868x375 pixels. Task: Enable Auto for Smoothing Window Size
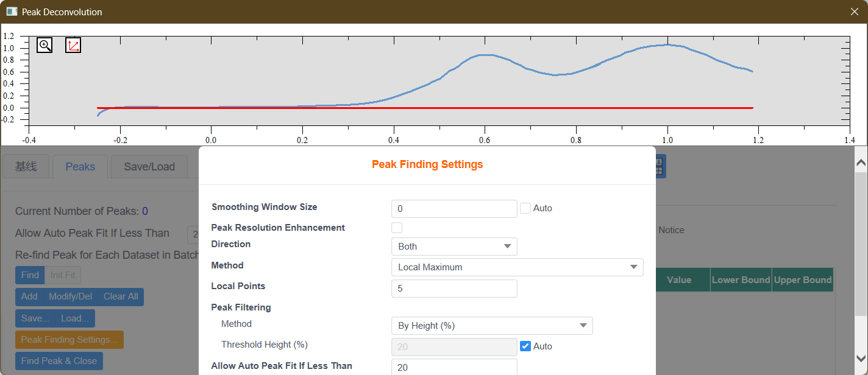point(525,208)
